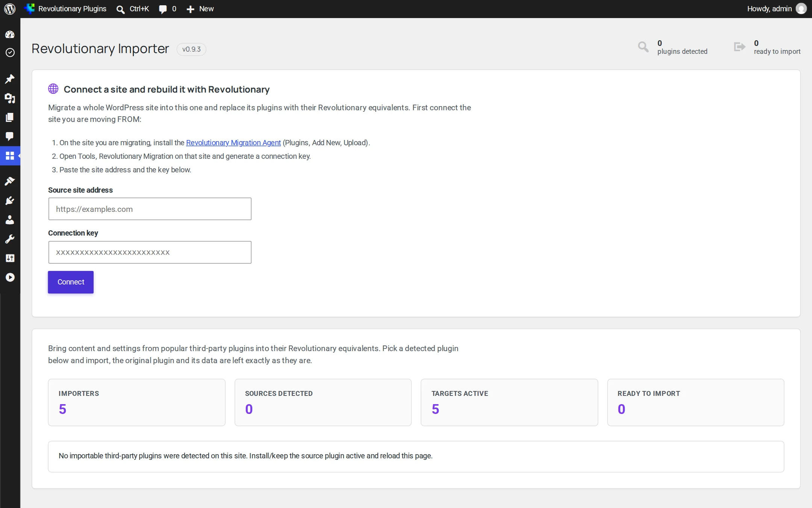Open Tools via the wrench icon
812x508 pixels.
click(x=10, y=239)
